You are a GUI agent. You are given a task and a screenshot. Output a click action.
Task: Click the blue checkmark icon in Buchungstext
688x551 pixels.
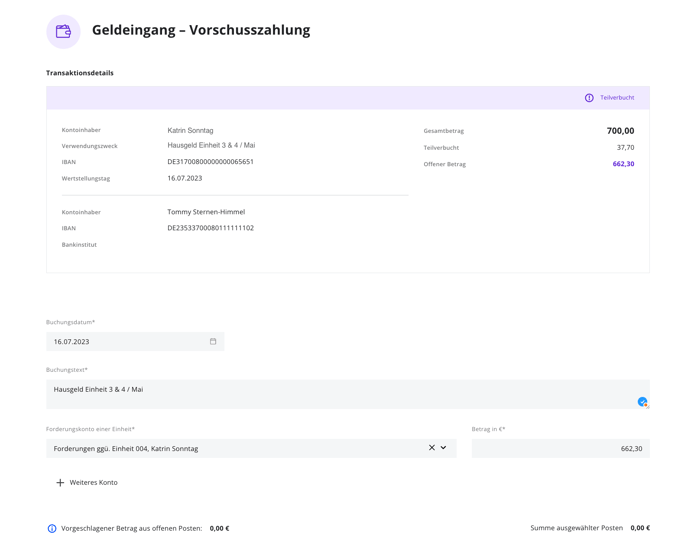(x=642, y=402)
